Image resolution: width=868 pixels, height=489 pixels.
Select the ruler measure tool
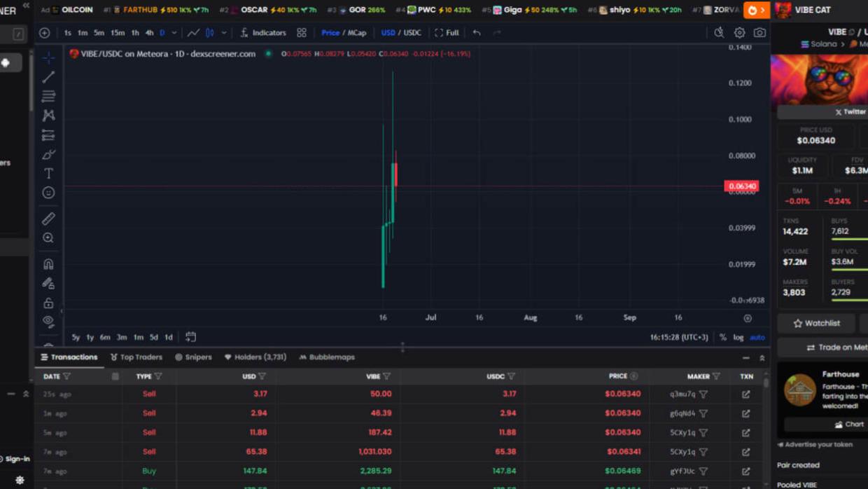click(x=48, y=219)
